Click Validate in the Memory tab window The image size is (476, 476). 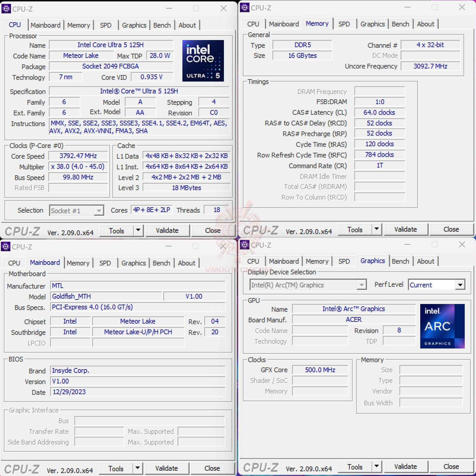click(405, 229)
